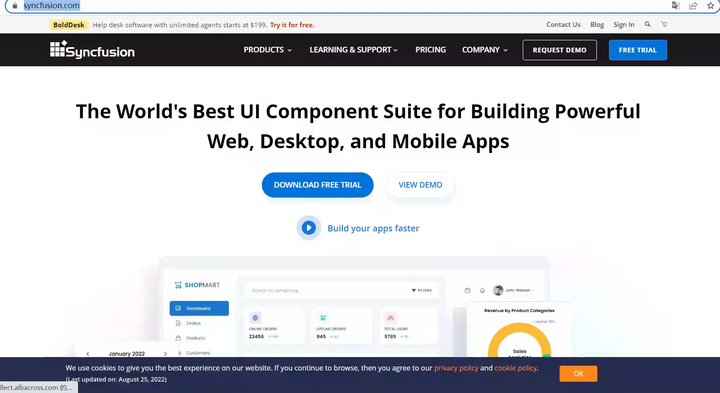720x393 pixels.
Task: Accept cookies with the OK button
Action: [x=578, y=373]
